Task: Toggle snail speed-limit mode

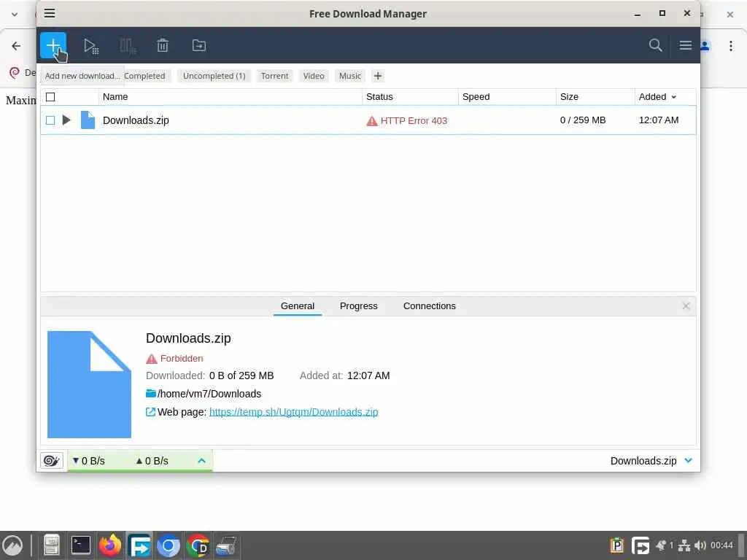Action: [x=52, y=461]
